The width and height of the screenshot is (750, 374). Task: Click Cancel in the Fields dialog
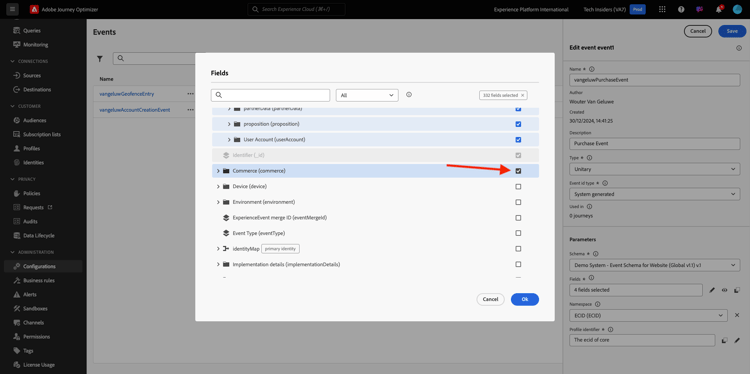coord(490,299)
